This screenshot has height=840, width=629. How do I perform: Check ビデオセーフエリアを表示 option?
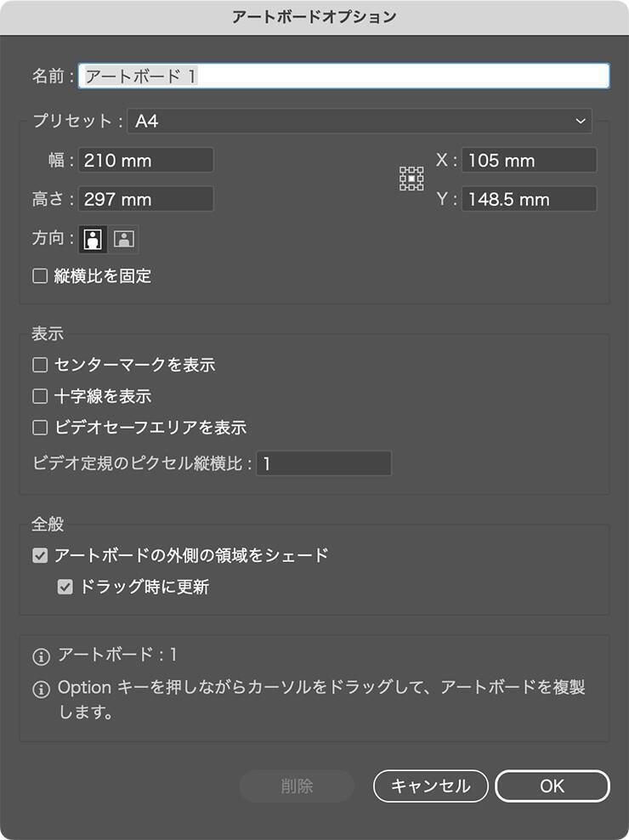(x=39, y=427)
